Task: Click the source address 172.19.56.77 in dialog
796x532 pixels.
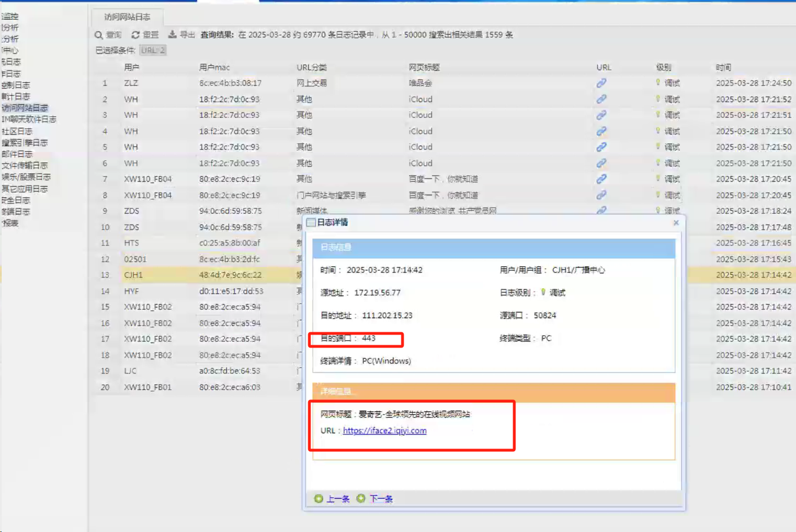Action: pos(377,293)
